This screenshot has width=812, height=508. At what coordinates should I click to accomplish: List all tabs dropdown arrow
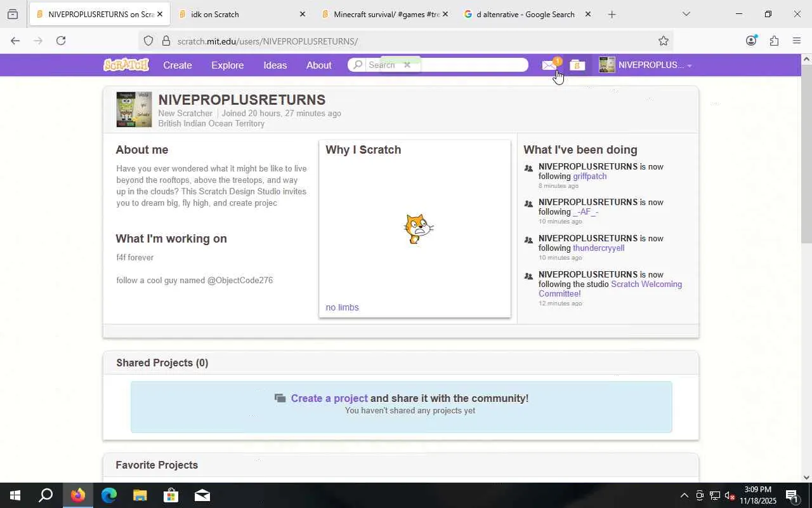pos(686,14)
